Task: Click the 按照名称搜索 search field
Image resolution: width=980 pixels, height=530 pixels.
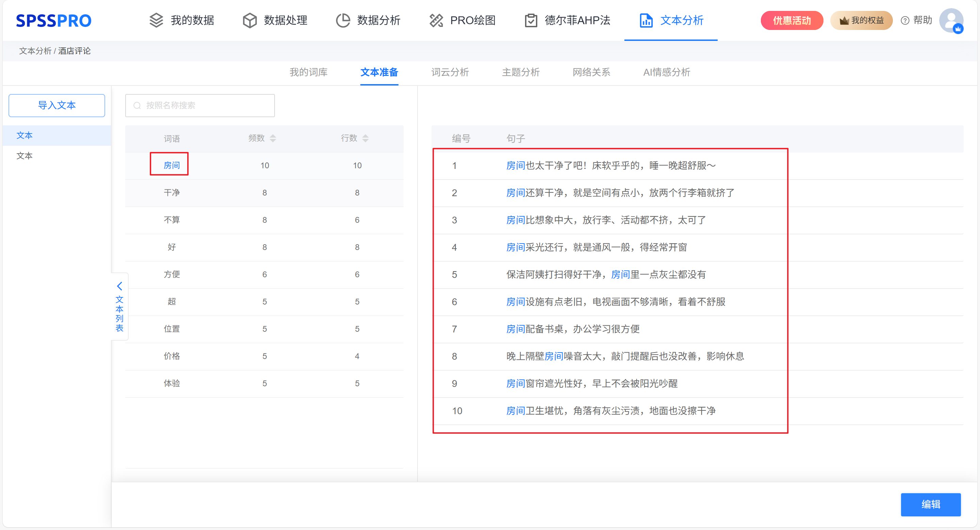Action: click(x=200, y=106)
